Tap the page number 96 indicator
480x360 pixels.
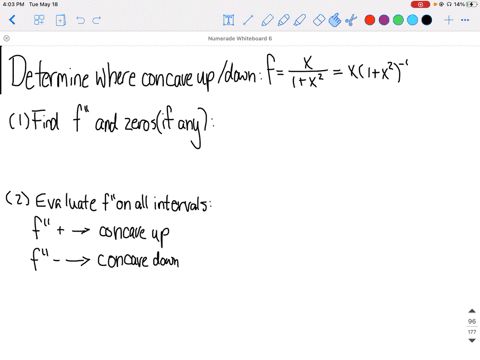[472, 321]
